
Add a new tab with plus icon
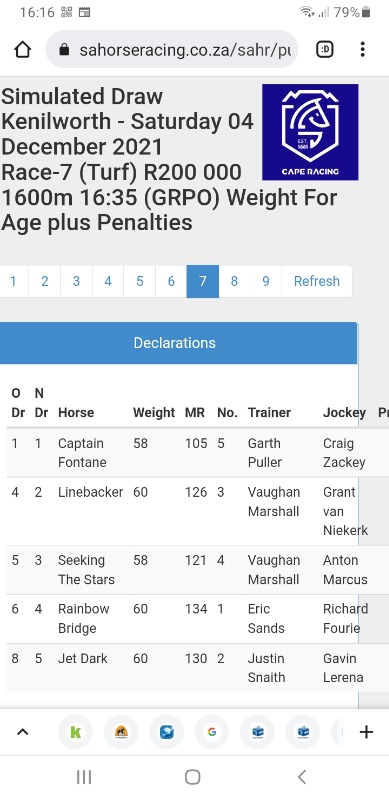click(366, 732)
